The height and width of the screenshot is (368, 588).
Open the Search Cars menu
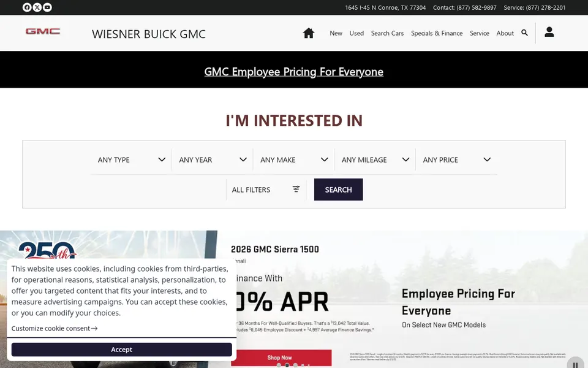pos(387,33)
